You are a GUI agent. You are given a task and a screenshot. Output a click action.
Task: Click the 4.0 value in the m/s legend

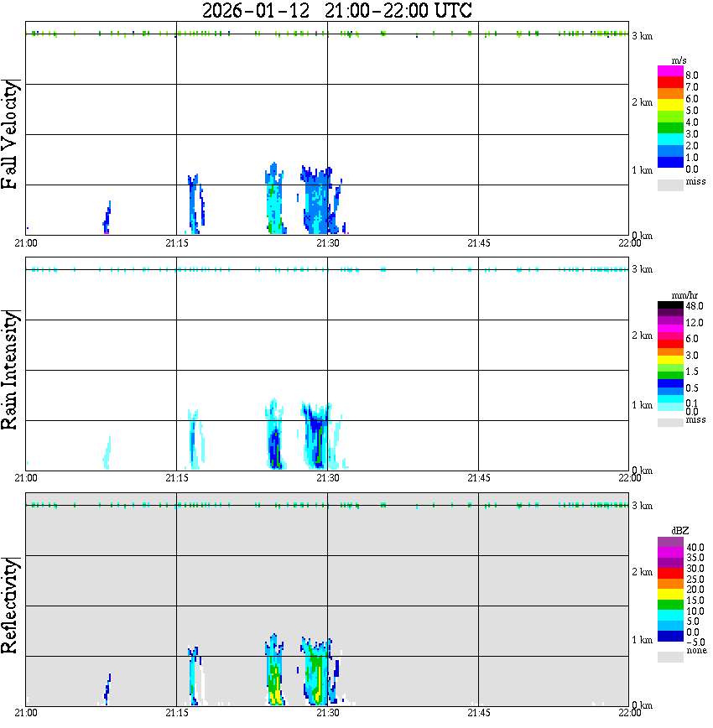tap(692, 122)
